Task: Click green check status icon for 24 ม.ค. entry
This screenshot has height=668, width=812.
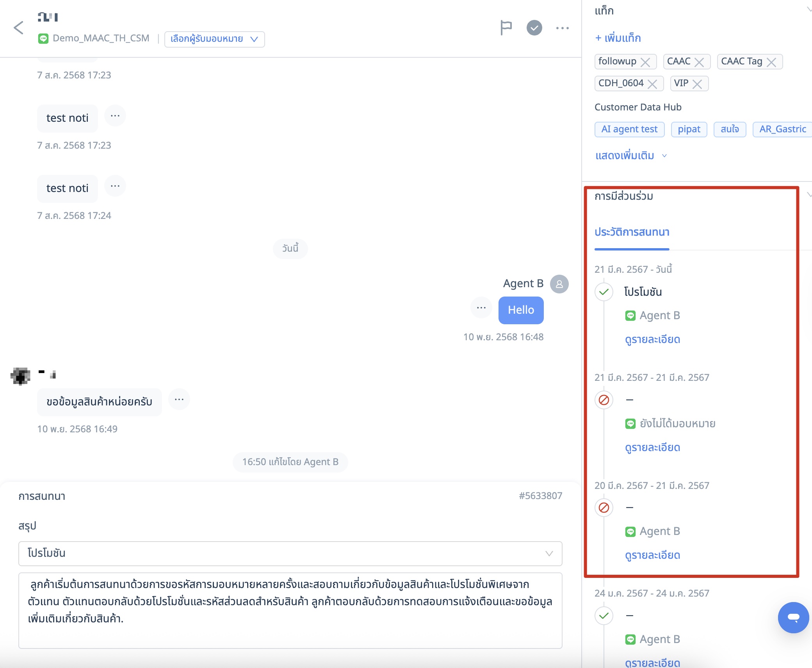Action: point(604,616)
